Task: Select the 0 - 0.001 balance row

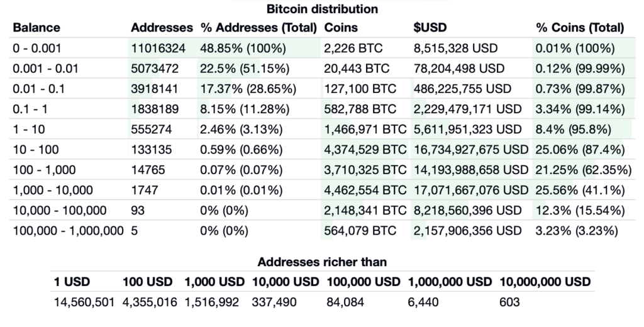Action: point(36,48)
